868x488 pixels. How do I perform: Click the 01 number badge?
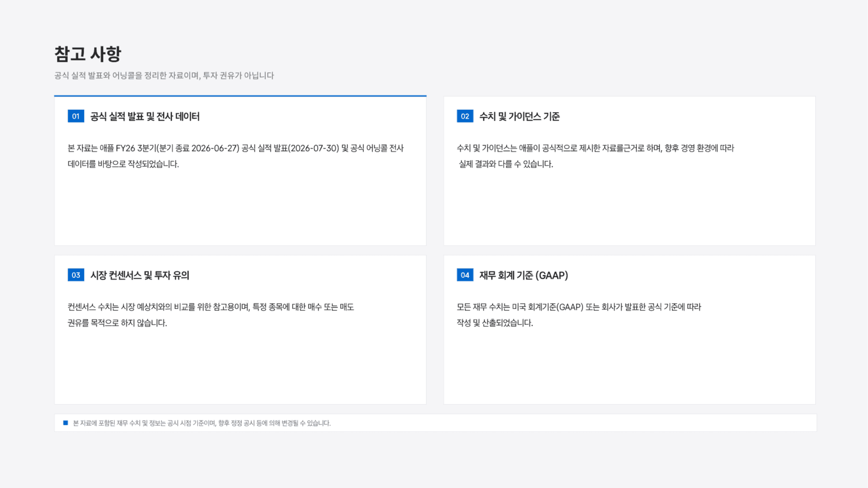(x=76, y=116)
